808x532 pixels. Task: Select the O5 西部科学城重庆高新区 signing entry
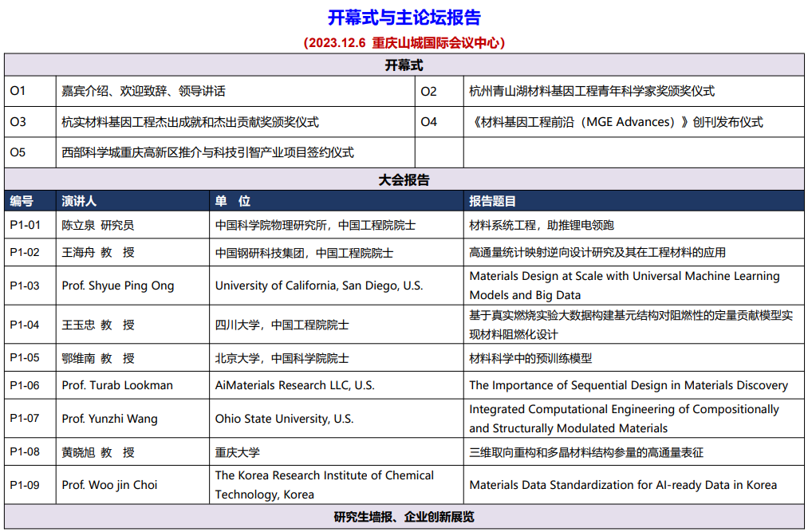point(207,152)
